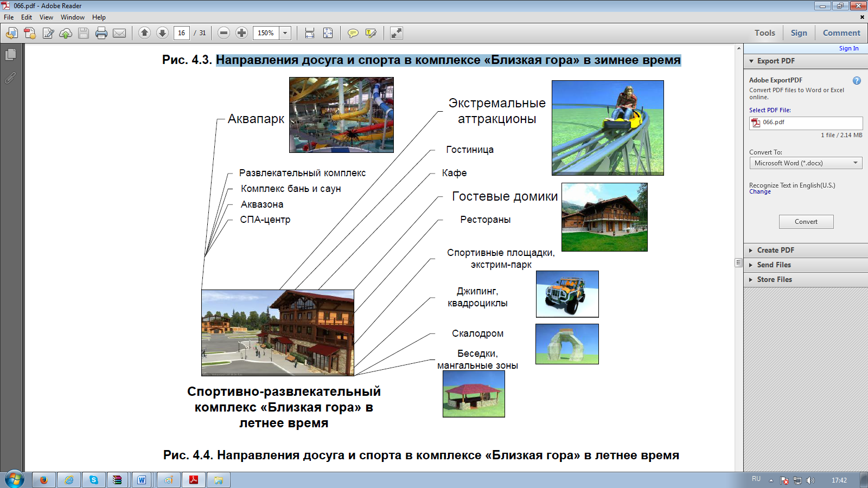Open file explorer folder in taskbar

tap(219, 480)
